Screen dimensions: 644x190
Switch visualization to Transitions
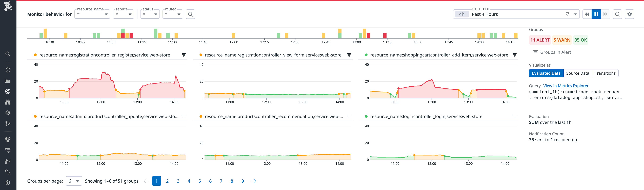(x=605, y=73)
